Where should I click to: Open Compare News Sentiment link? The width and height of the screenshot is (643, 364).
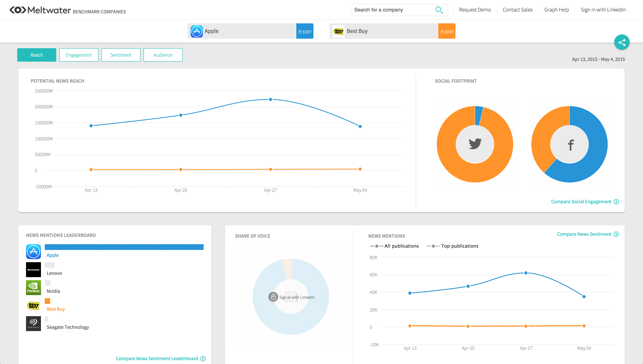pyautogui.click(x=584, y=234)
